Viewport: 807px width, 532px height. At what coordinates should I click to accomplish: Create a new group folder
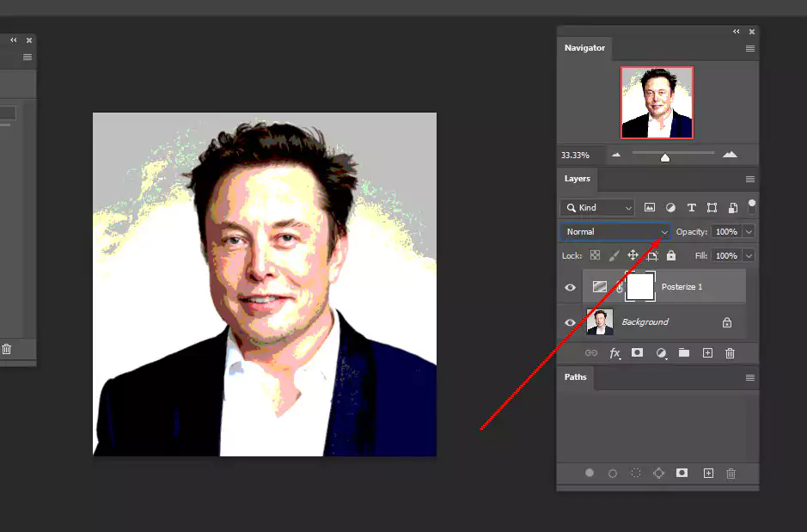tap(683, 352)
